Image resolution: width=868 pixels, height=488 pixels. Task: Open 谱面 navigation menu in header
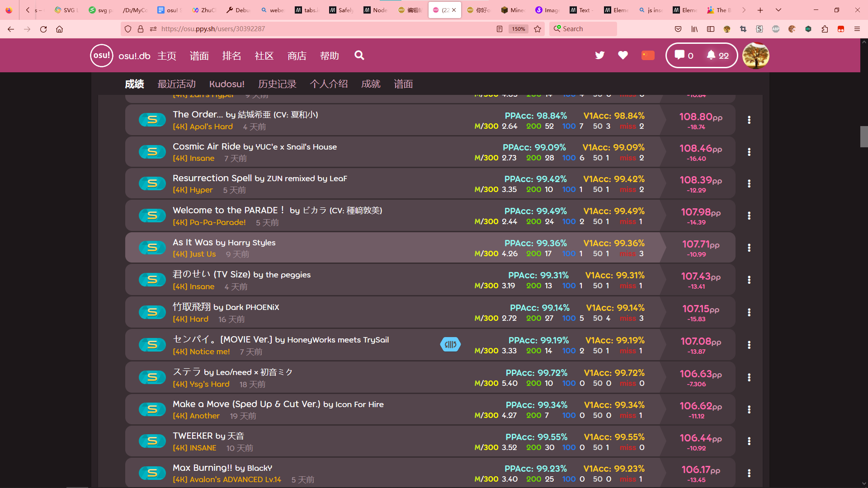199,56
